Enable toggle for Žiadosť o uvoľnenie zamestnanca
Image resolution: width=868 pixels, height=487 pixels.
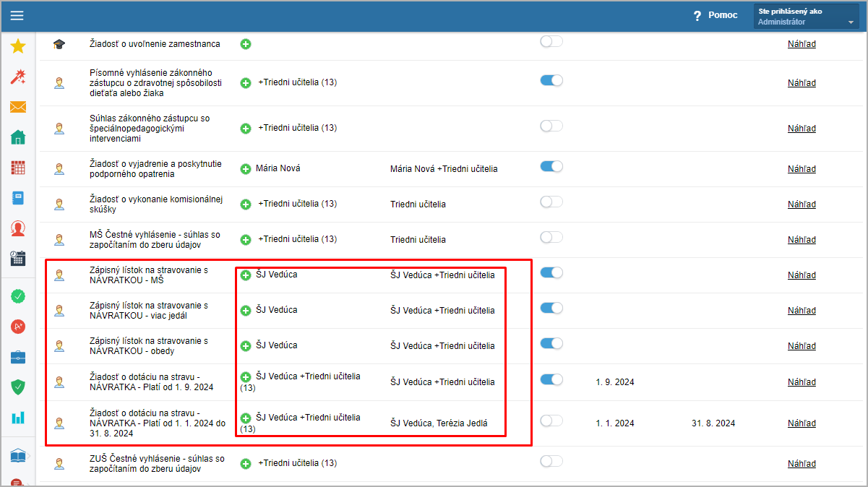pyautogui.click(x=551, y=42)
